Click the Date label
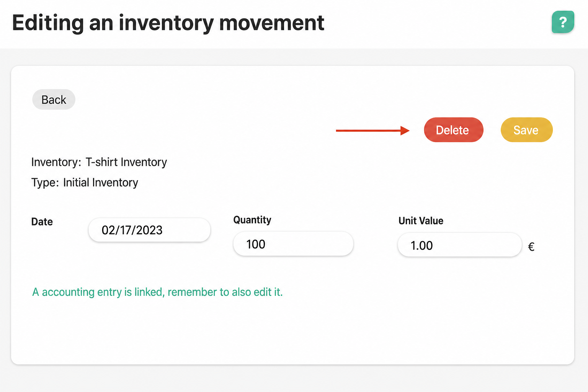This screenshot has width=588, height=392. pyautogui.click(x=42, y=222)
